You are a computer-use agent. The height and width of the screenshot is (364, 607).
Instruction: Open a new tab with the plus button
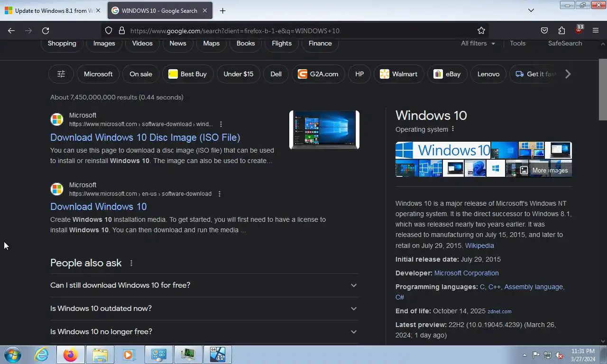tap(222, 10)
